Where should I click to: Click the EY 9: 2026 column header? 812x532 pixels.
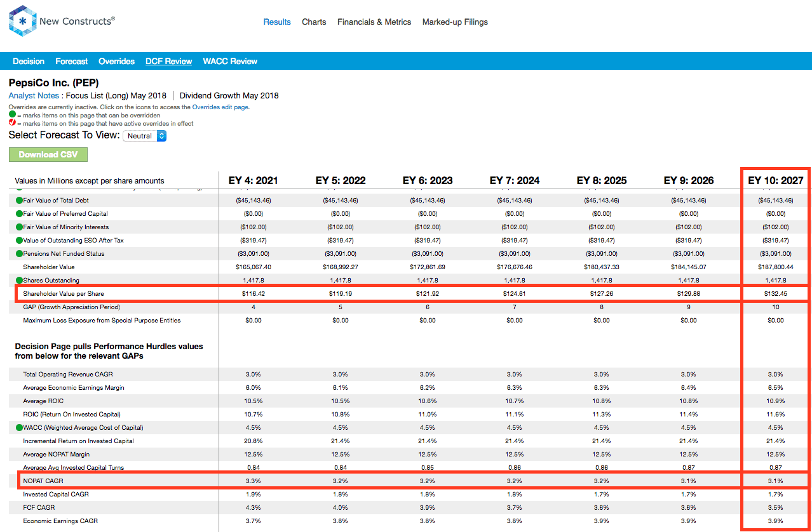coord(689,180)
